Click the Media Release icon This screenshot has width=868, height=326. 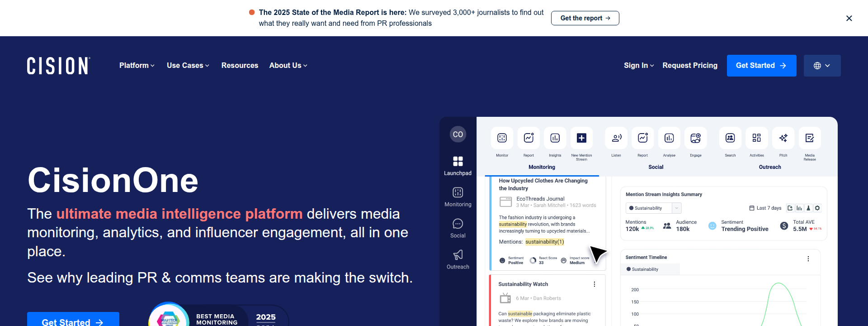[810, 138]
